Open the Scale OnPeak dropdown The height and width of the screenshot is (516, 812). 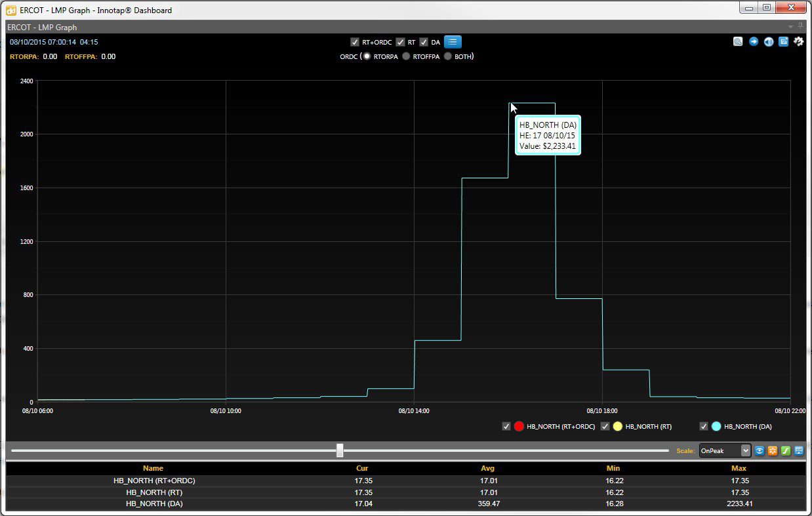pyautogui.click(x=725, y=450)
